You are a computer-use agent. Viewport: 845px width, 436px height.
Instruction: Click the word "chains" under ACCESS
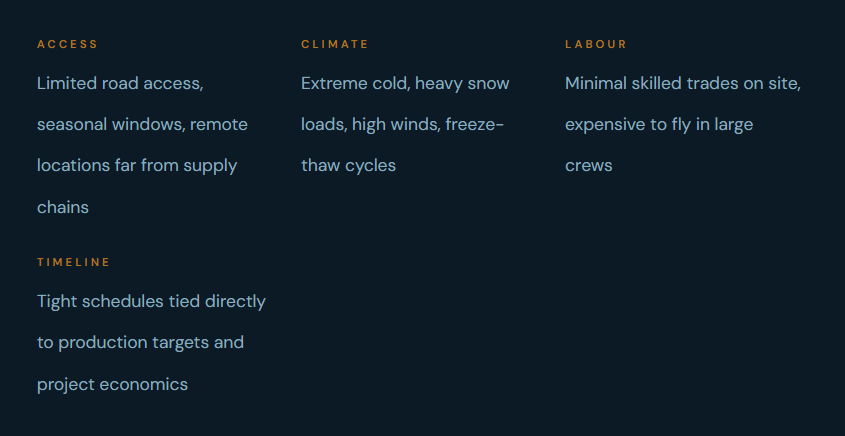click(x=63, y=207)
